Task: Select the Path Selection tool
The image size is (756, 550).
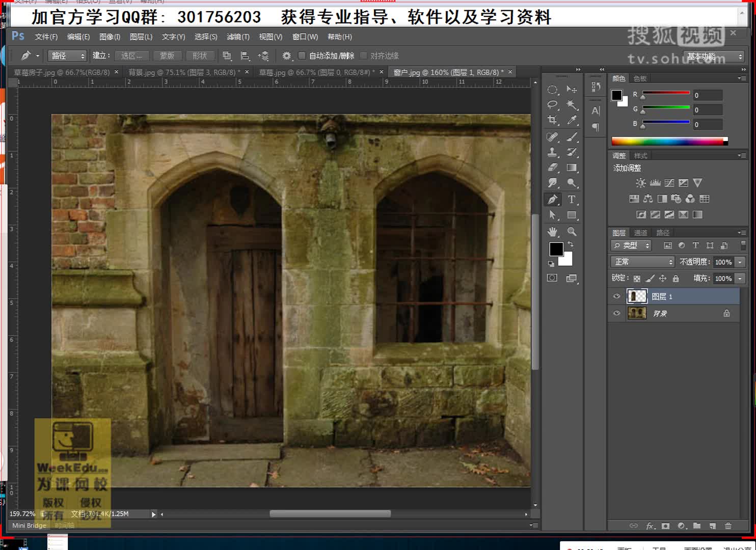Action: pyautogui.click(x=552, y=215)
